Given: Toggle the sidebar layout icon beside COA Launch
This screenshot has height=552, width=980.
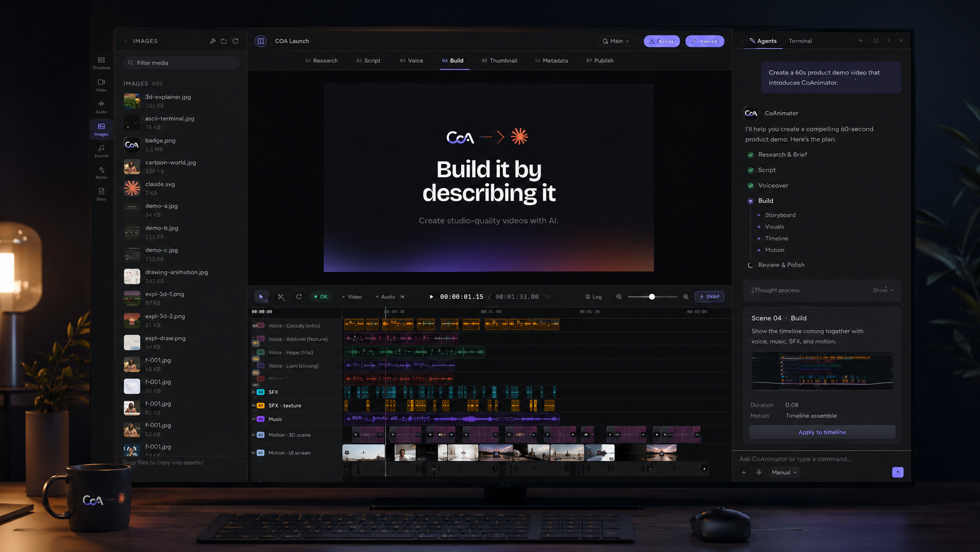Looking at the screenshot, I should coord(261,41).
